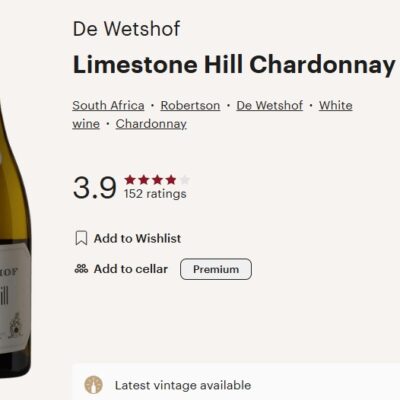Screen dimensions: 400x400
Task: Click the fifth grey rating star
Action: 185,180
